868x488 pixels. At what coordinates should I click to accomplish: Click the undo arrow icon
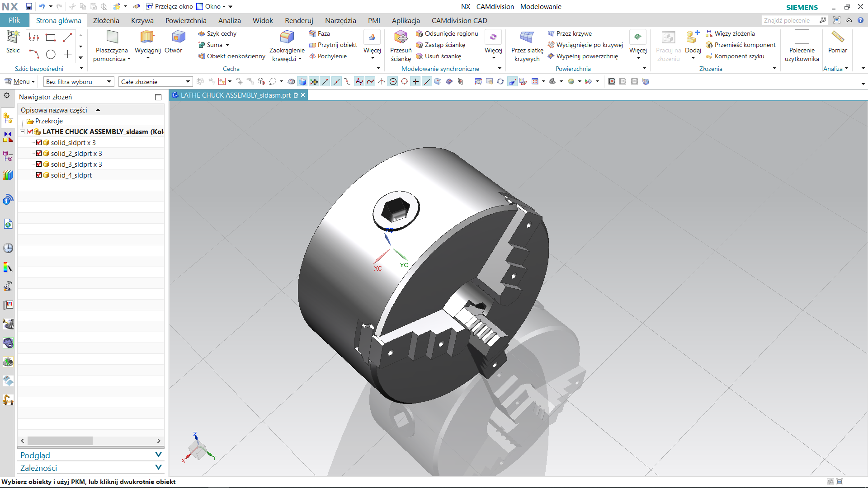(x=42, y=6)
